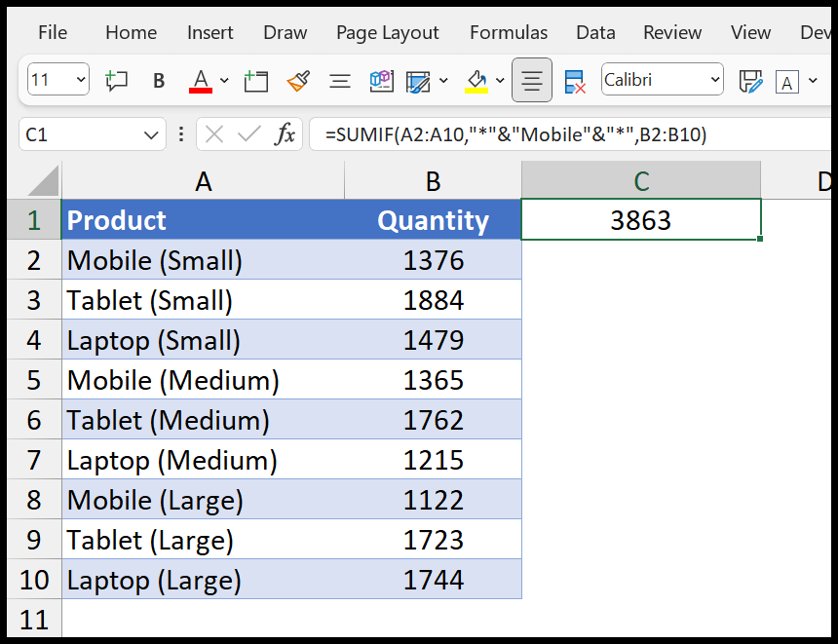Open the Formulas ribbon tab
Screen dimensions: 838x644
click(x=509, y=32)
